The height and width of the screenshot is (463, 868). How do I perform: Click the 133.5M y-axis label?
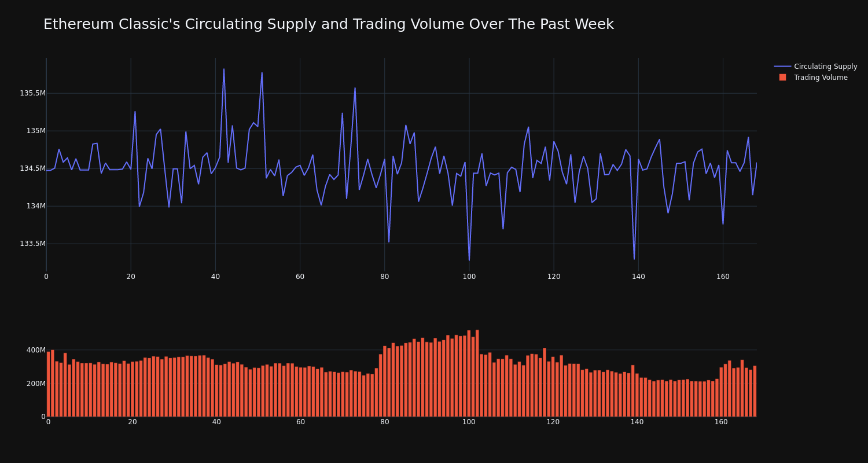pos(32,244)
